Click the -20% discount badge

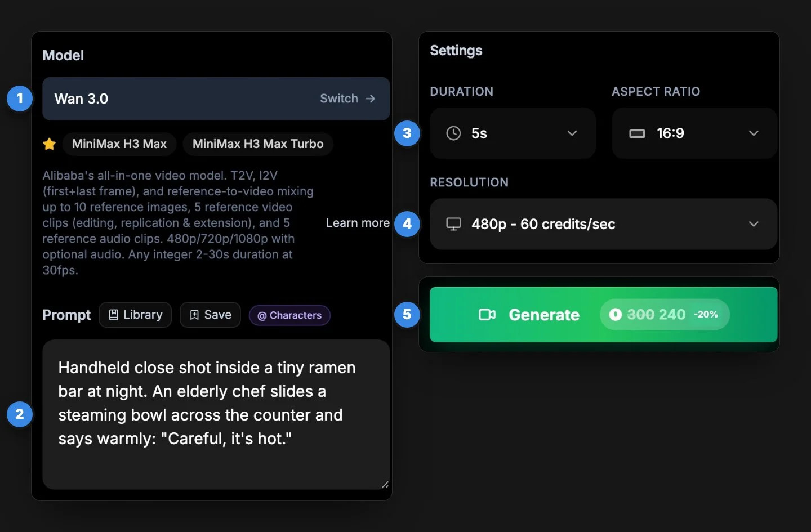click(706, 315)
